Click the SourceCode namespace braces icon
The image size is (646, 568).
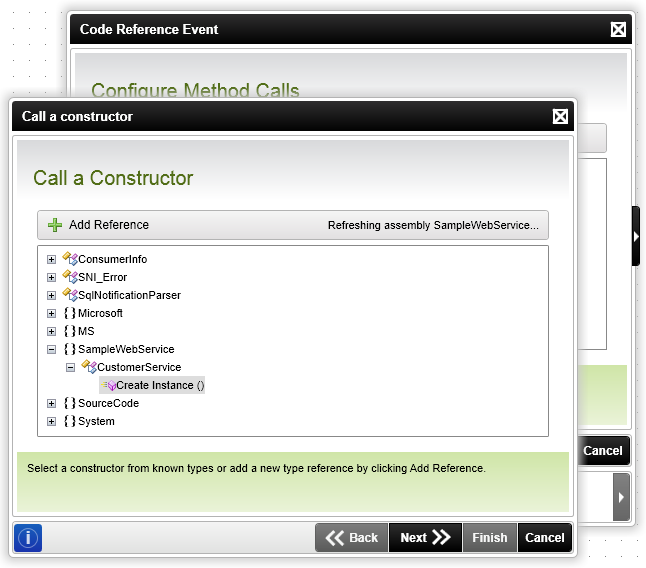click(x=70, y=403)
